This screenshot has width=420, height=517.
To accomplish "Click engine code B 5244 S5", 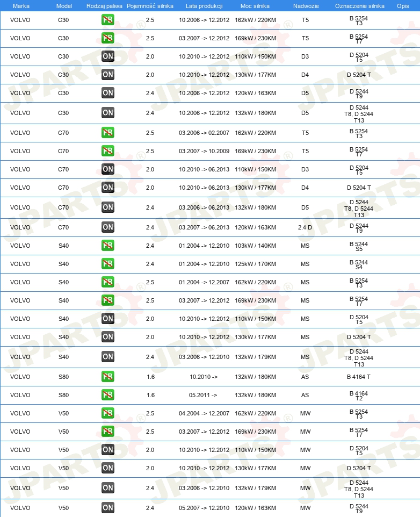I will click(x=359, y=246).
